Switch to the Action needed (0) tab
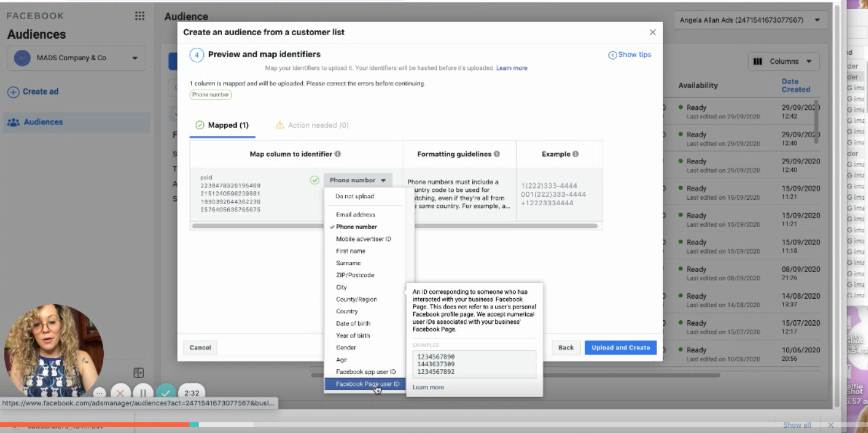 (312, 125)
